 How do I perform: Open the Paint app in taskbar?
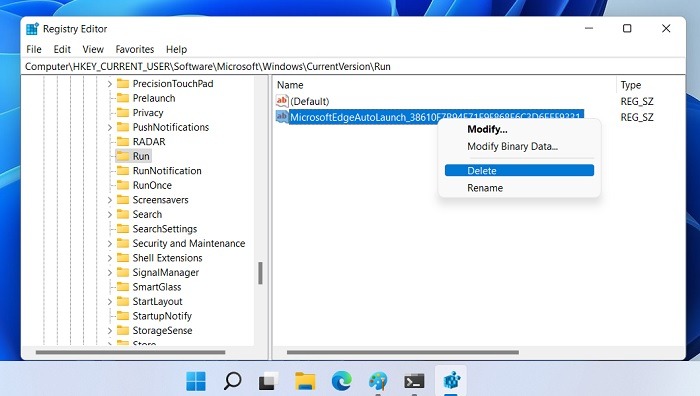[378, 381]
